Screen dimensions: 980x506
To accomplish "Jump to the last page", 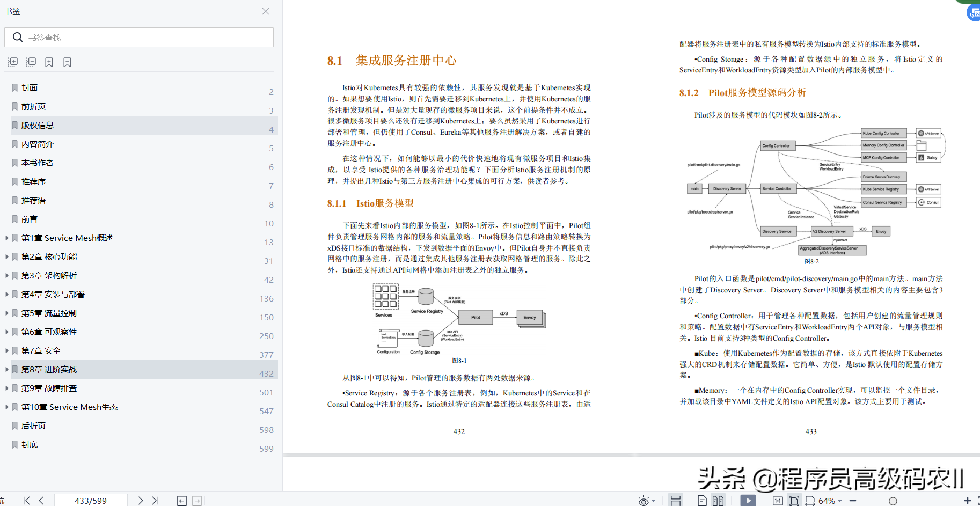I will (x=155, y=501).
